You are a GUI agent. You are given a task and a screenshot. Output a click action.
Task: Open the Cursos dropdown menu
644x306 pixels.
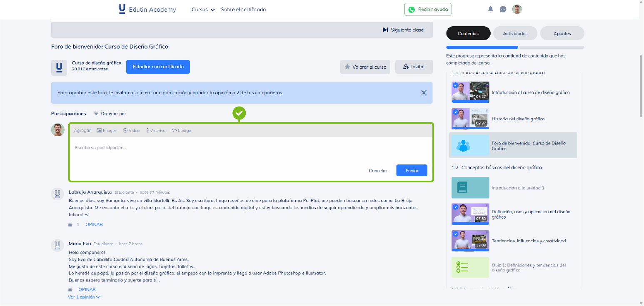(203, 10)
